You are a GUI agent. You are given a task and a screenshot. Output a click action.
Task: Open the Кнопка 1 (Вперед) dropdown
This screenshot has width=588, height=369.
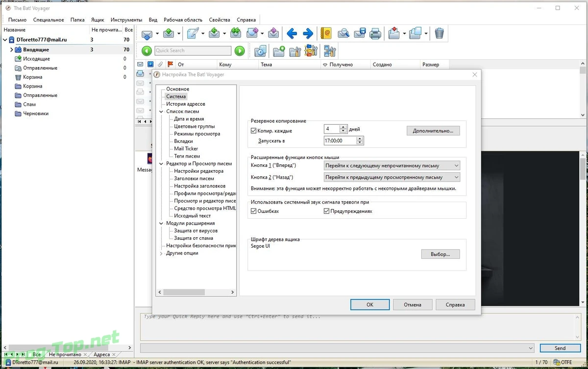coord(392,165)
